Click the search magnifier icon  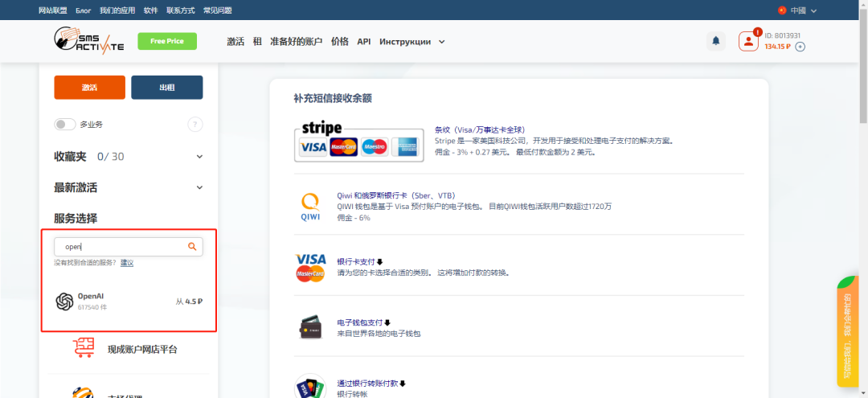click(x=192, y=247)
